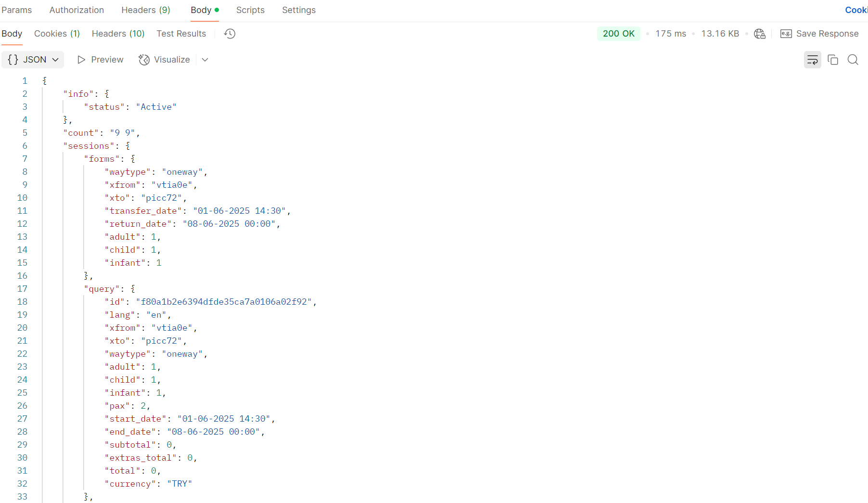Click the Save Response icon
The image size is (868, 503).
(786, 34)
